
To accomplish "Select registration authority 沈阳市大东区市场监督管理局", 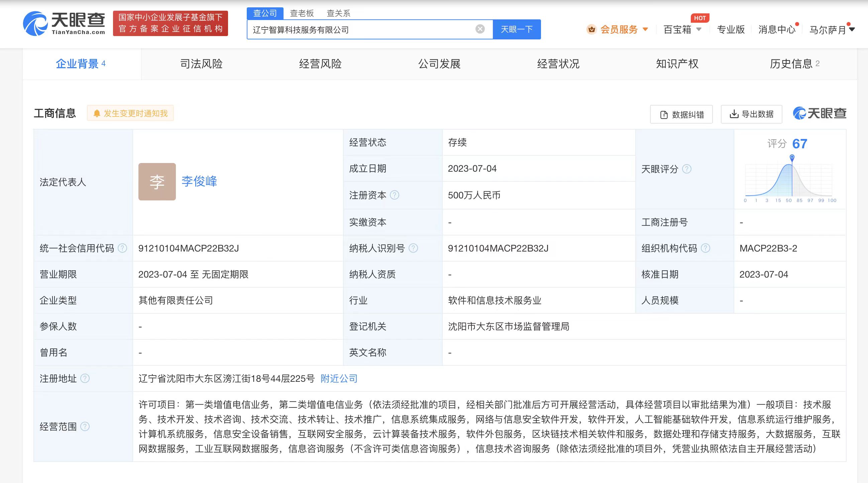I will (509, 326).
